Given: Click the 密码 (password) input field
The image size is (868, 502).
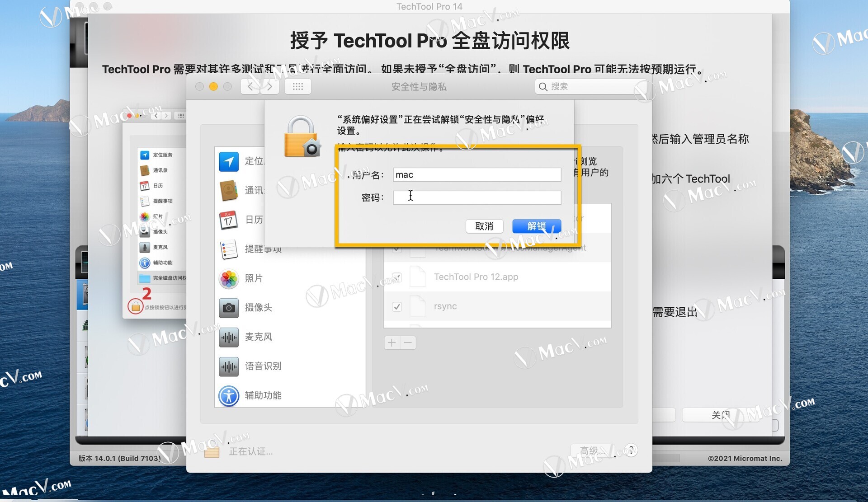Looking at the screenshot, I should click(x=477, y=197).
